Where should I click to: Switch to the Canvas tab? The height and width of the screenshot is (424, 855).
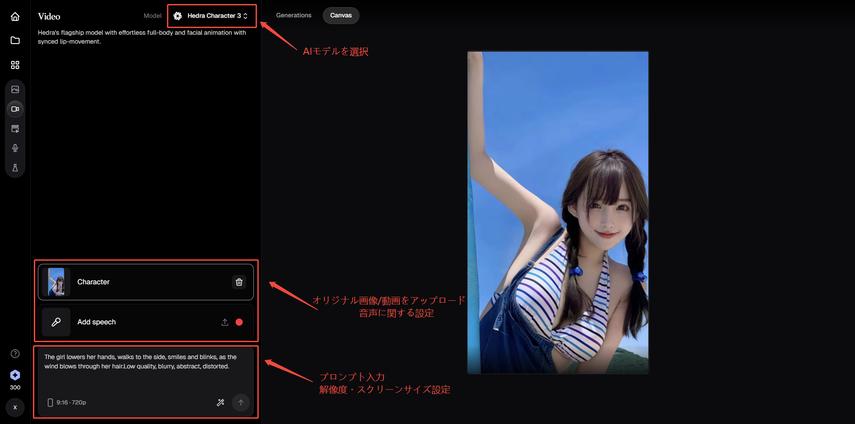[x=341, y=16]
